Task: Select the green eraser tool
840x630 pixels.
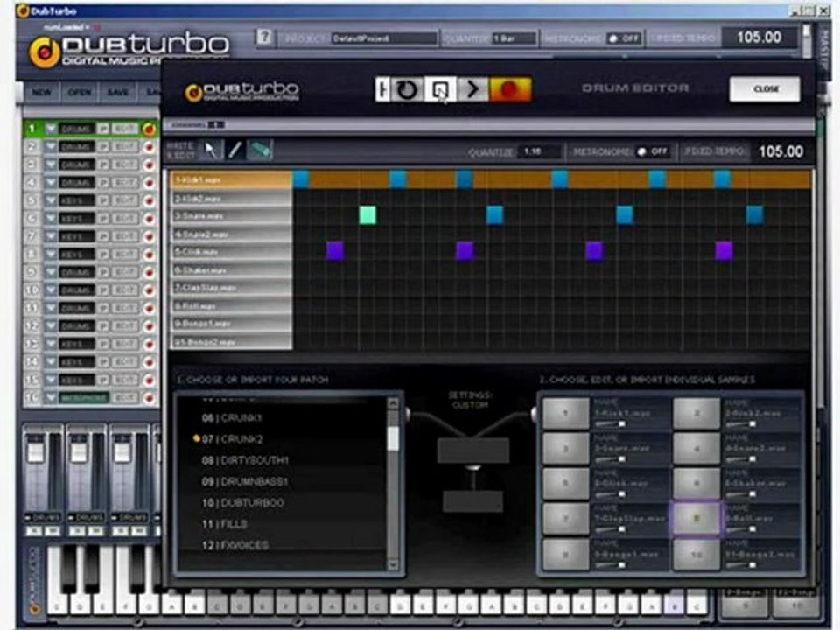Action: pos(261,150)
